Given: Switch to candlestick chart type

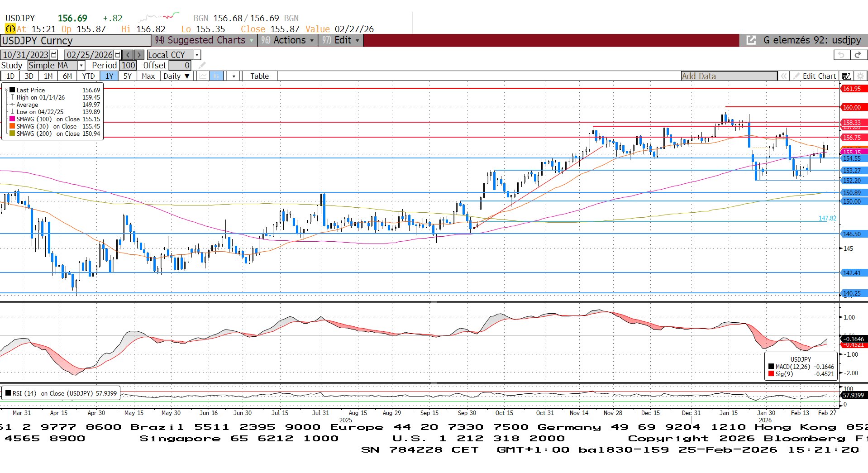Looking at the screenshot, I should (x=216, y=76).
